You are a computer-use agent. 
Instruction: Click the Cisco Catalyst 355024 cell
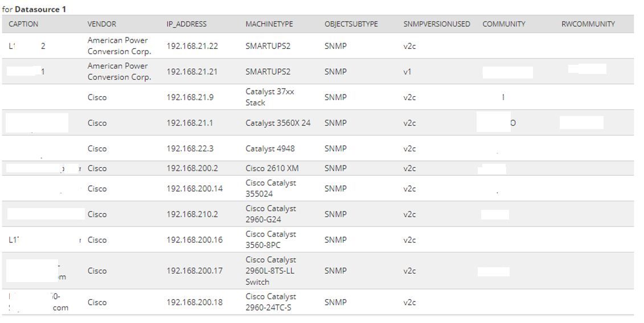click(x=270, y=188)
